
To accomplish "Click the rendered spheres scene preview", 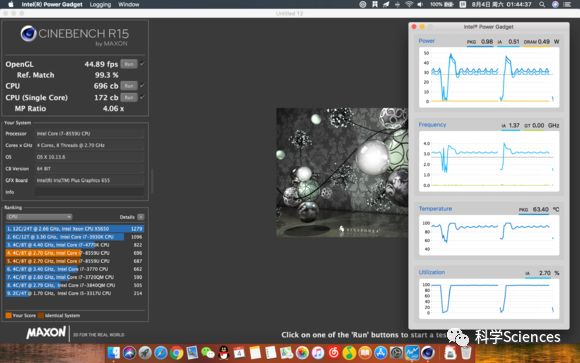I will tap(342, 172).
